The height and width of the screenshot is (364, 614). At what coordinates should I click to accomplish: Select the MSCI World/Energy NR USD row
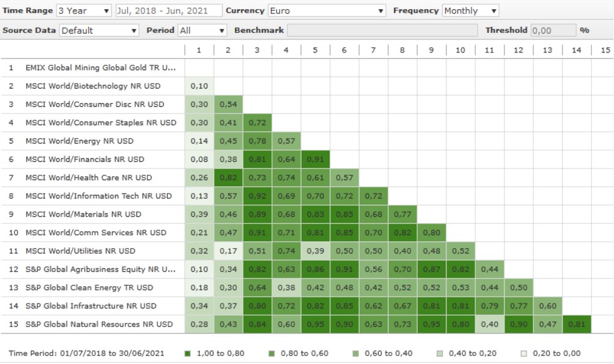[x=79, y=141]
